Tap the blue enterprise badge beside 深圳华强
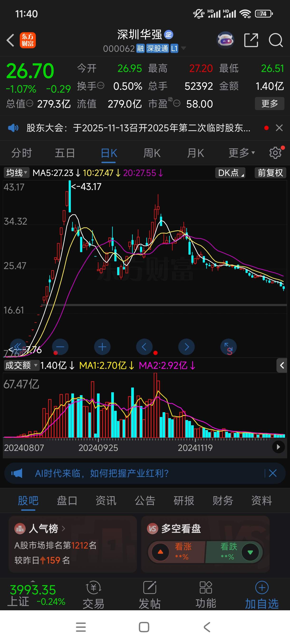Image resolution: width=290 pixels, height=644 pixels. tap(169, 34)
